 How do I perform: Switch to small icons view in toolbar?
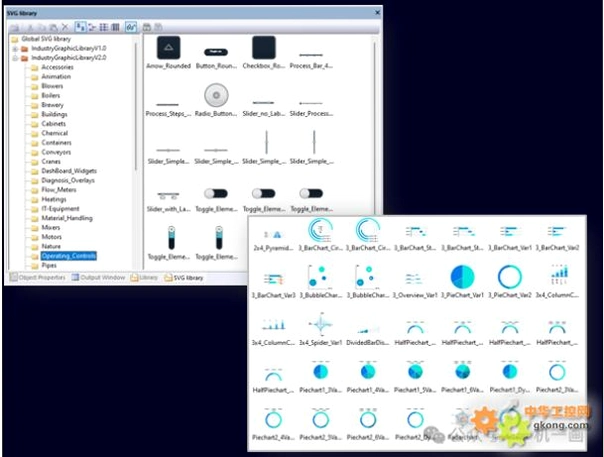click(92, 27)
